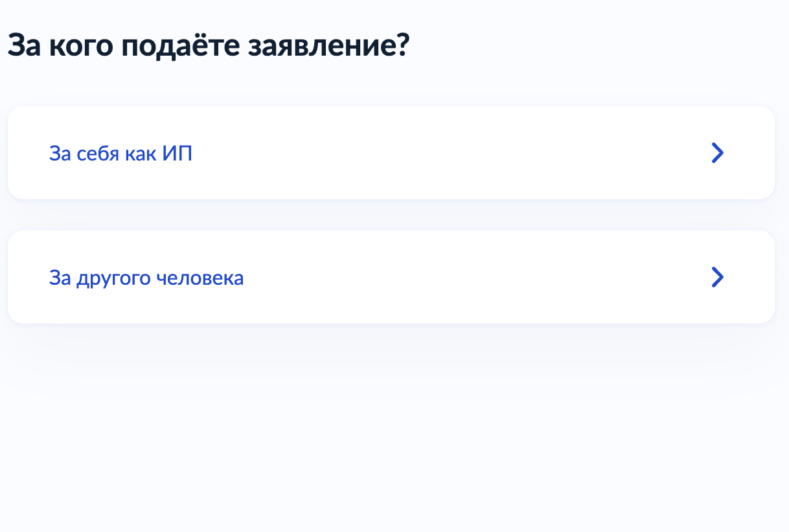This screenshot has height=532, width=789.
Task: Tap the white card labeled «За себя как ИП»
Action: click(391, 153)
